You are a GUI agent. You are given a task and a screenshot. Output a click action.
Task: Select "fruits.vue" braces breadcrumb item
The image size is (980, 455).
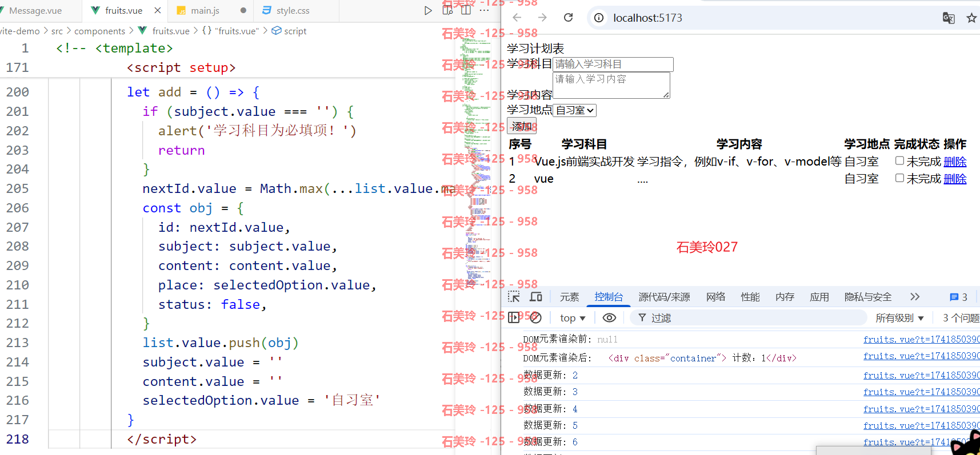[x=230, y=31]
